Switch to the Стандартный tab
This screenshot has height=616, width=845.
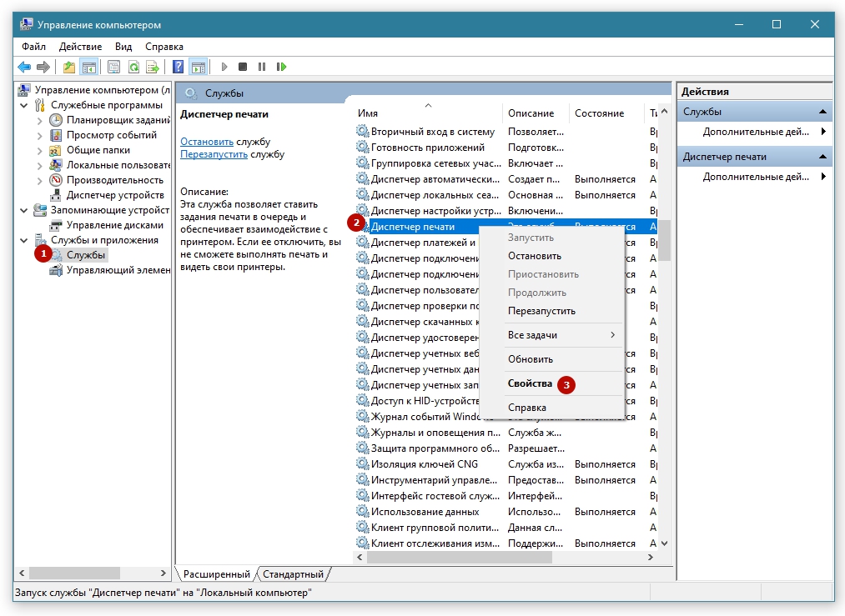tap(293, 574)
